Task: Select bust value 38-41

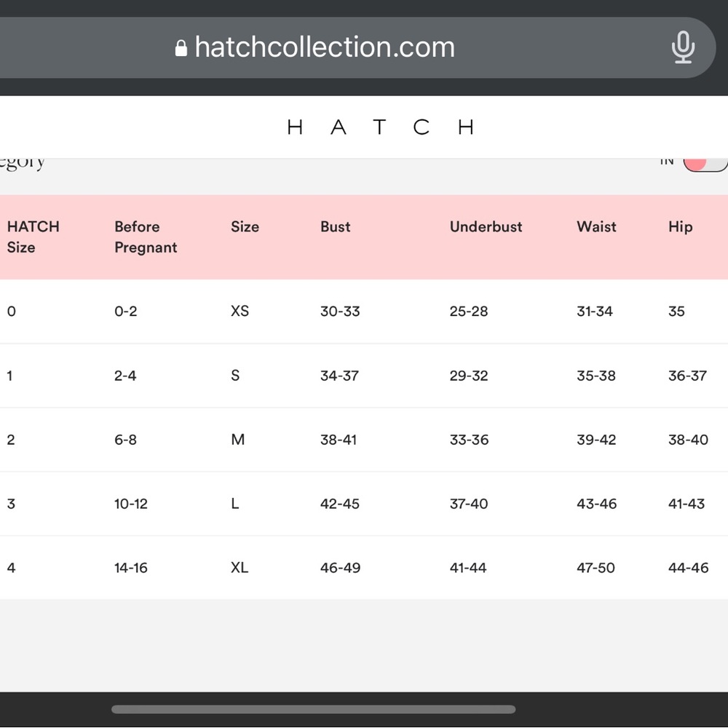Action: point(338,439)
